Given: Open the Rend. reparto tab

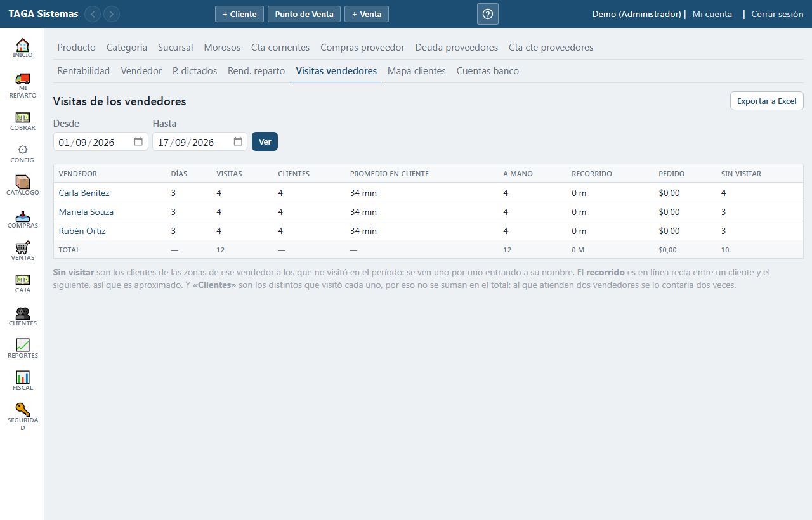Looking at the screenshot, I should point(256,71).
